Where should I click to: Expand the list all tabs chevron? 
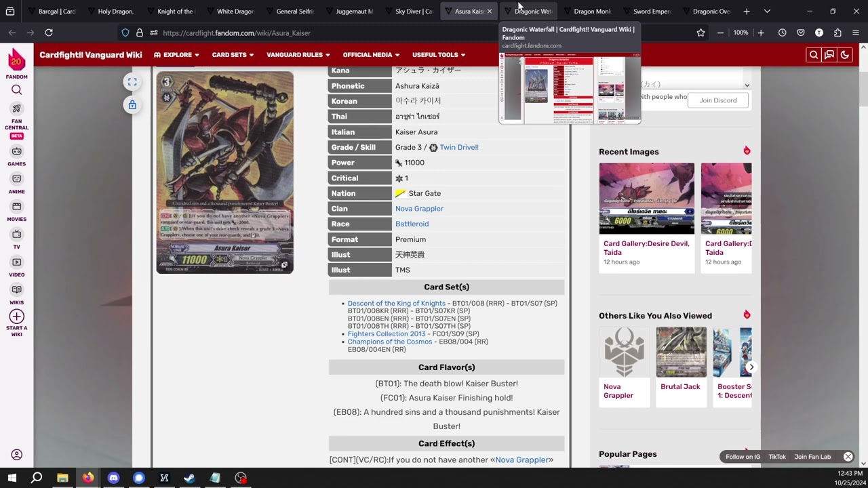(767, 12)
